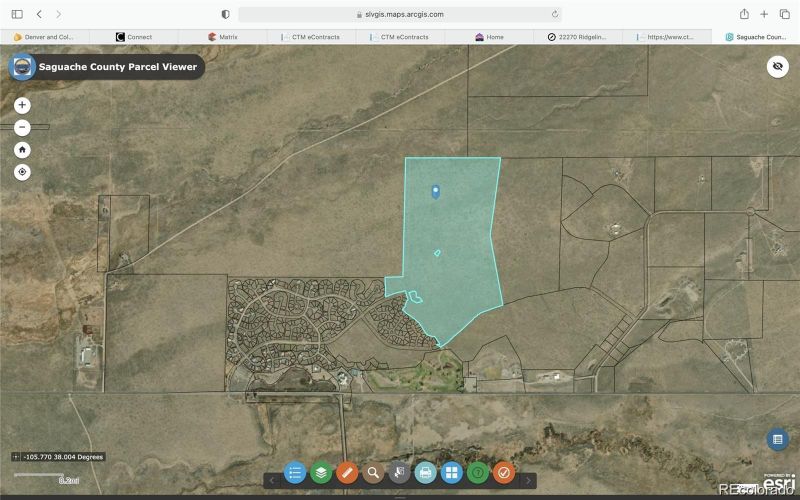Switch to the Home tab
Image resolution: width=800 pixels, height=500 pixels.
point(489,37)
